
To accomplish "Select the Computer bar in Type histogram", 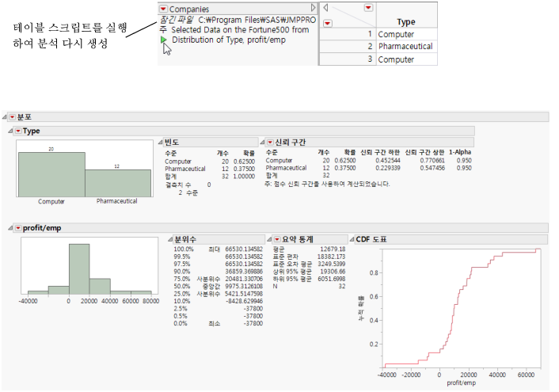I will [x=51, y=174].
